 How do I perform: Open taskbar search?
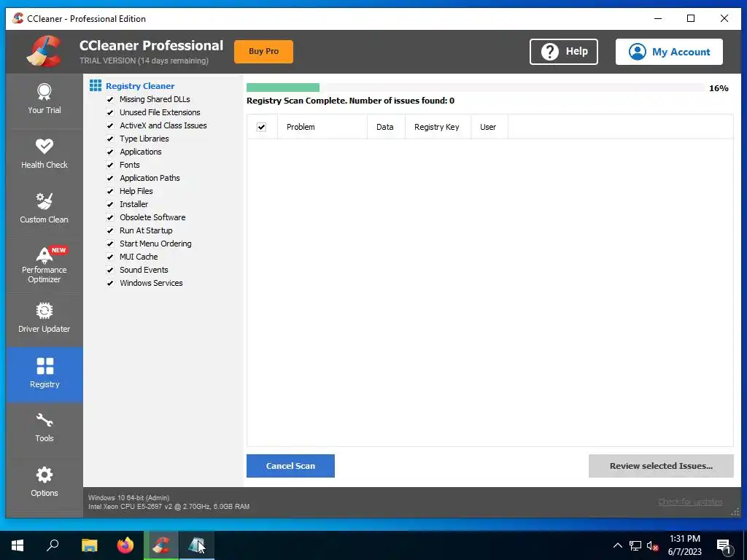(53, 545)
